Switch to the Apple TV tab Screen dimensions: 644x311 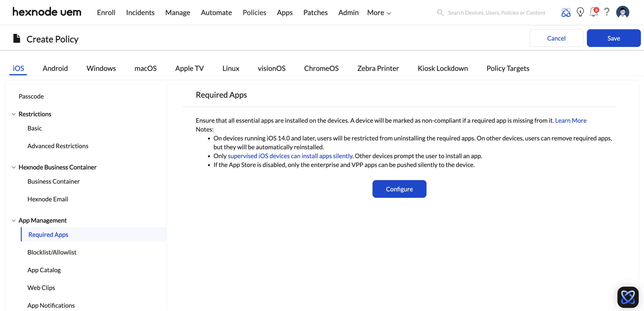(x=189, y=68)
